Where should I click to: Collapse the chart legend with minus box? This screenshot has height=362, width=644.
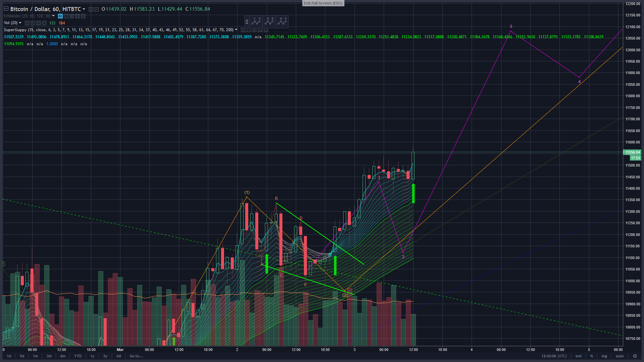6,9
